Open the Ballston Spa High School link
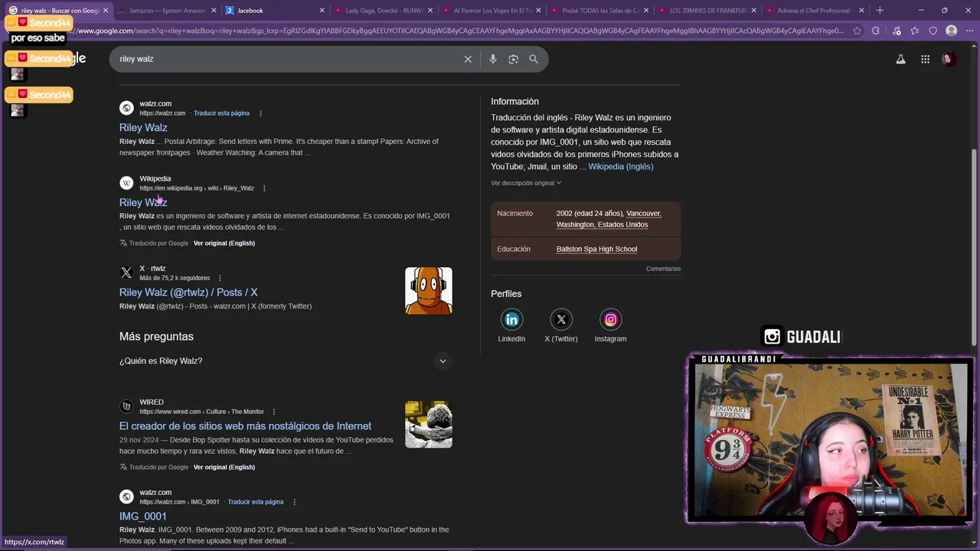Screen dimensions: 980x551 tap(596, 249)
